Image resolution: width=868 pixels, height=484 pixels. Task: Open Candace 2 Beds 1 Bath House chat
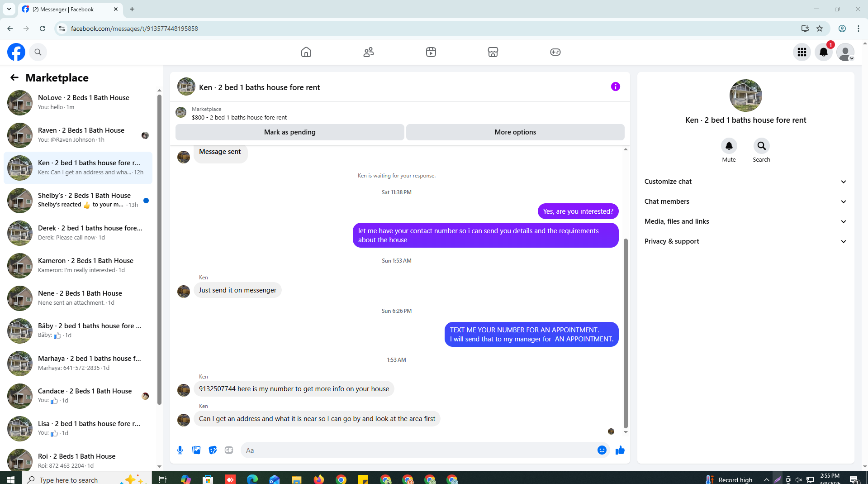coord(78,396)
